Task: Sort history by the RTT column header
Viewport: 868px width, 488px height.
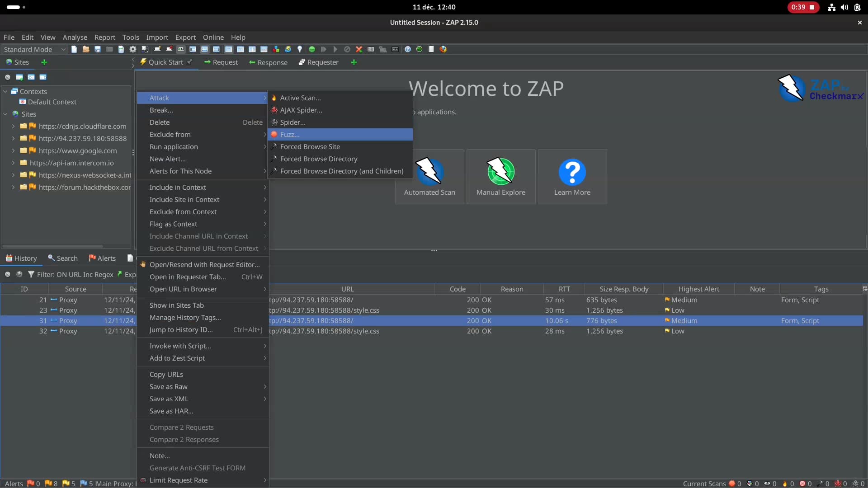Action: tap(564, 289)
